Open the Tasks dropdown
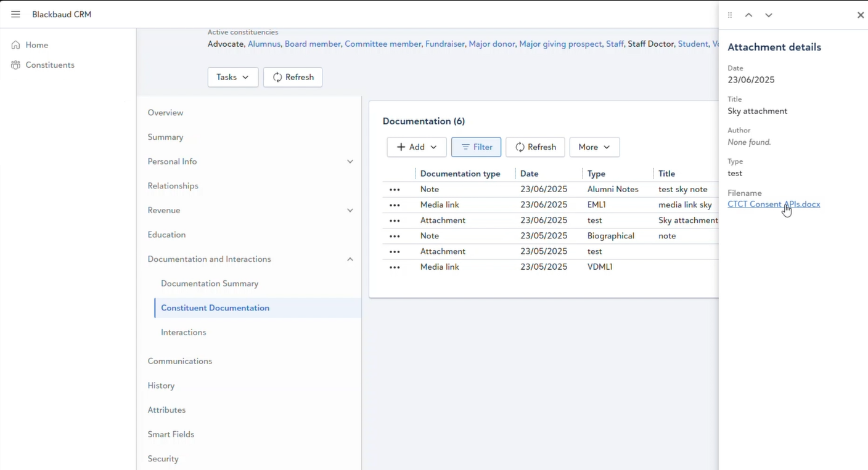This screenshot has width=868, height=470. (x=232, y=77)
